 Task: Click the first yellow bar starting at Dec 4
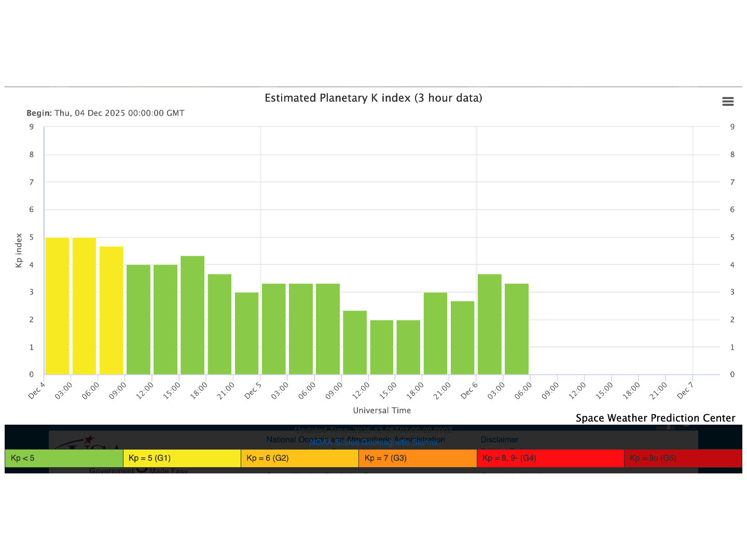pos(57,306)
